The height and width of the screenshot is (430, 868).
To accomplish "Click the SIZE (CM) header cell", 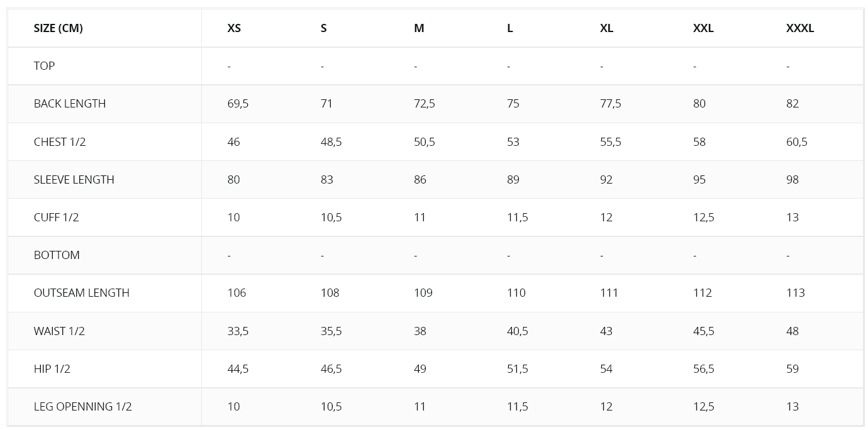I will [58, 28].
